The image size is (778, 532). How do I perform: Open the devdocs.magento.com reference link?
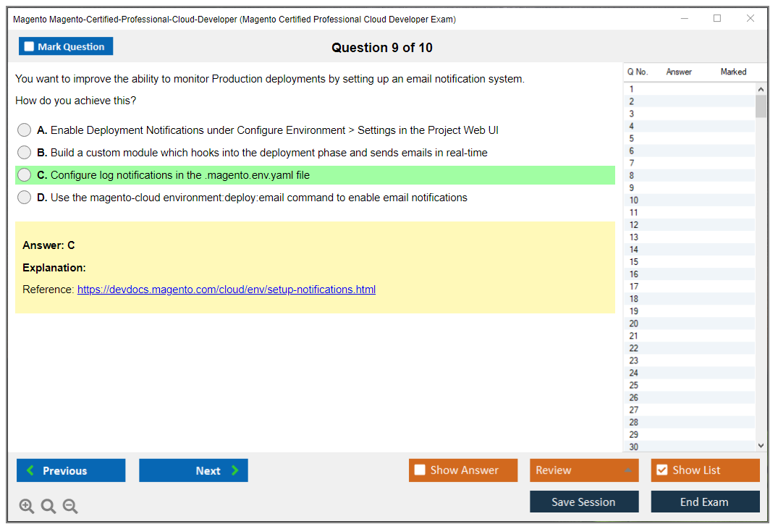227,290
